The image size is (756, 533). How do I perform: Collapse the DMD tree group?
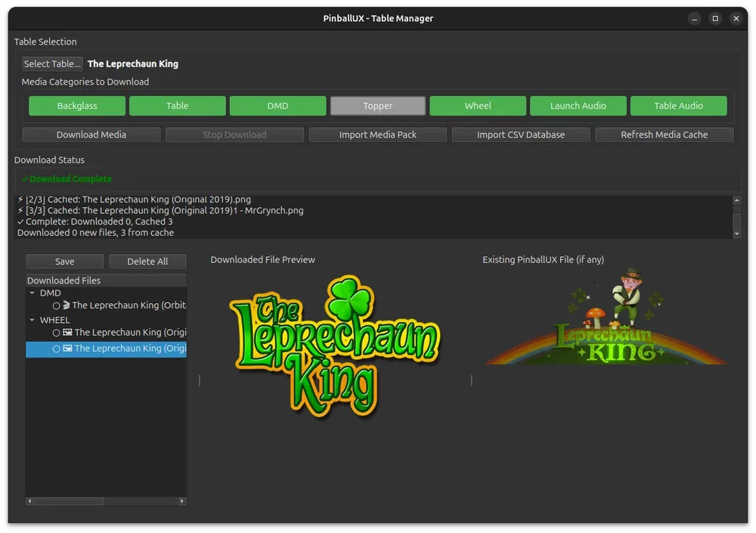[x=33, y=293]
